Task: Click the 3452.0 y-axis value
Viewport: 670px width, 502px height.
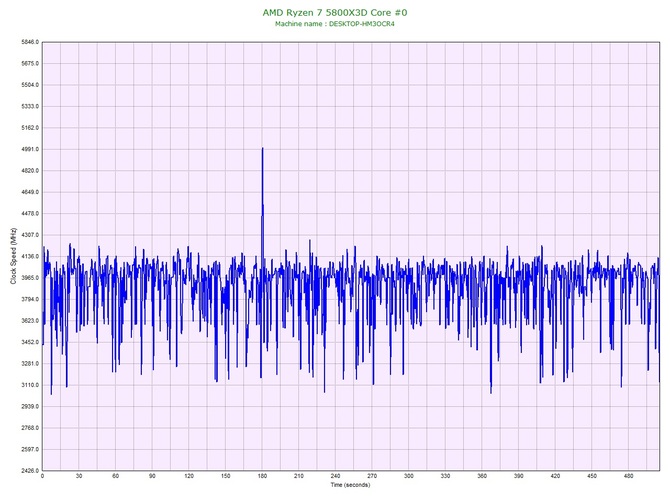Action: [x=30, y=342]
